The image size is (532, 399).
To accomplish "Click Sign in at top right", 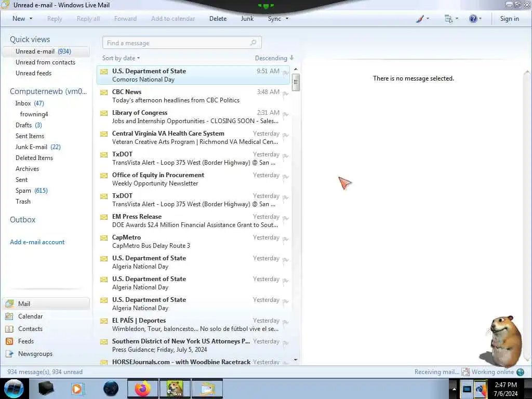I will point(509,19).
